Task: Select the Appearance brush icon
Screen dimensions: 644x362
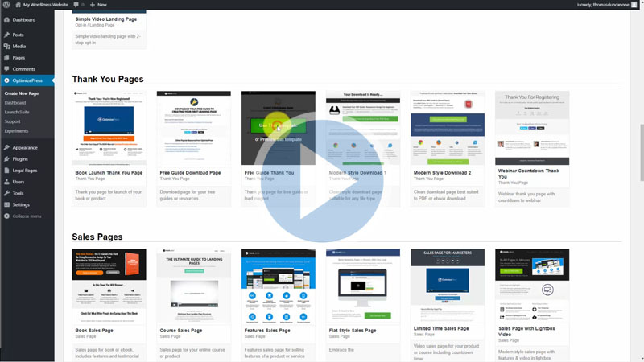Action: 6,147
